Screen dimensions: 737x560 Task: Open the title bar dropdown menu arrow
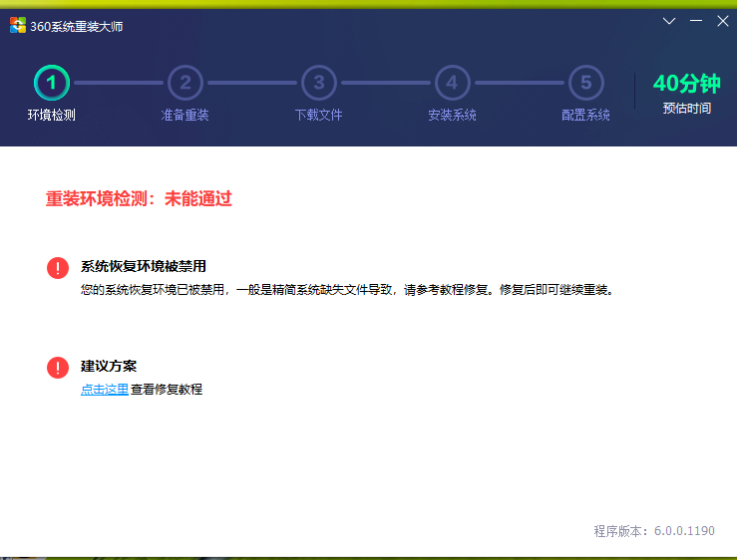669,21
